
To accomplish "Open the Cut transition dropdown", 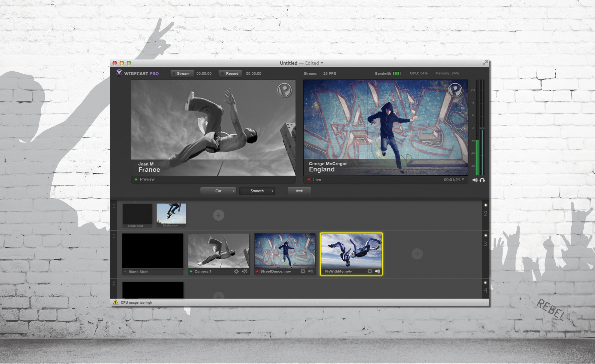I will tap(233, 191).
